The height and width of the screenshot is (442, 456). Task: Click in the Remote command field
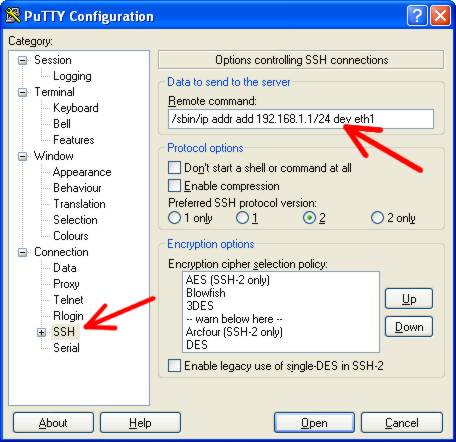(x=301, y=119)
